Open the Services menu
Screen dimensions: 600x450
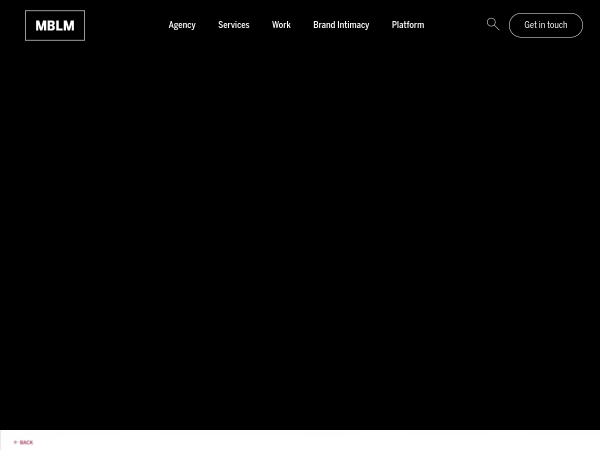[x=233, y=25]
